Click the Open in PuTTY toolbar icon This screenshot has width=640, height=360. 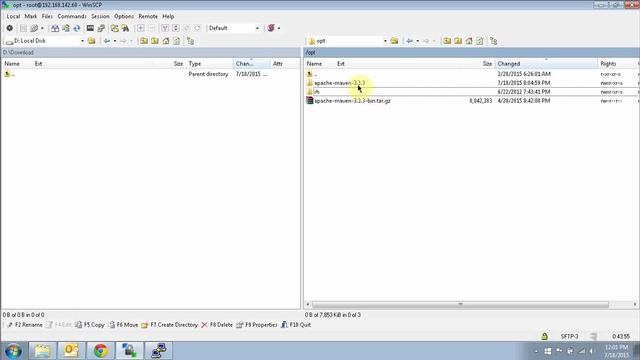pyautogui.click(x=101, y=28)
